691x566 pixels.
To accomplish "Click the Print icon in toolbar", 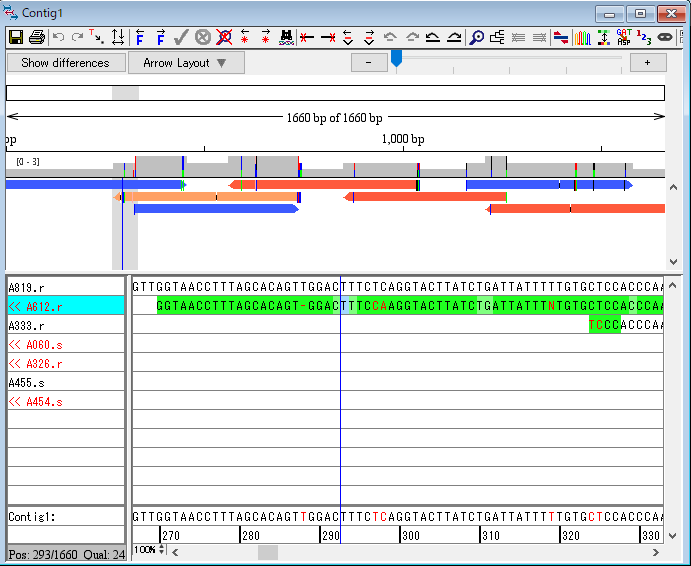I will click(x=37, y=37).
